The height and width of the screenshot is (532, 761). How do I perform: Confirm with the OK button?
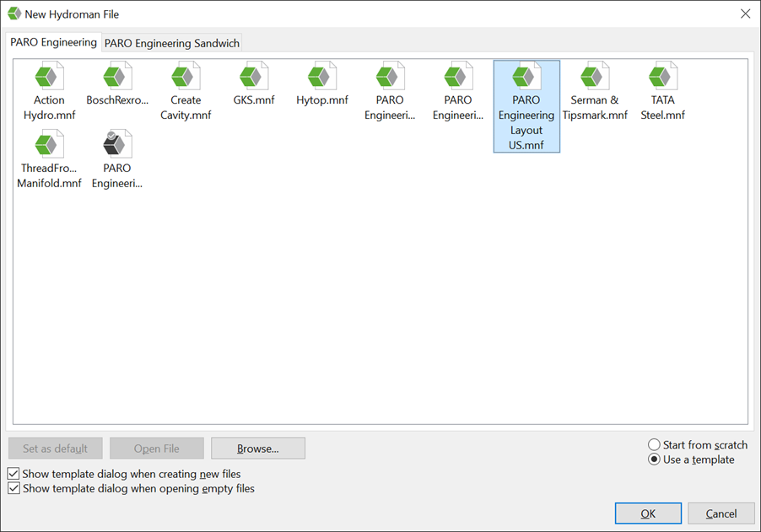648,513
